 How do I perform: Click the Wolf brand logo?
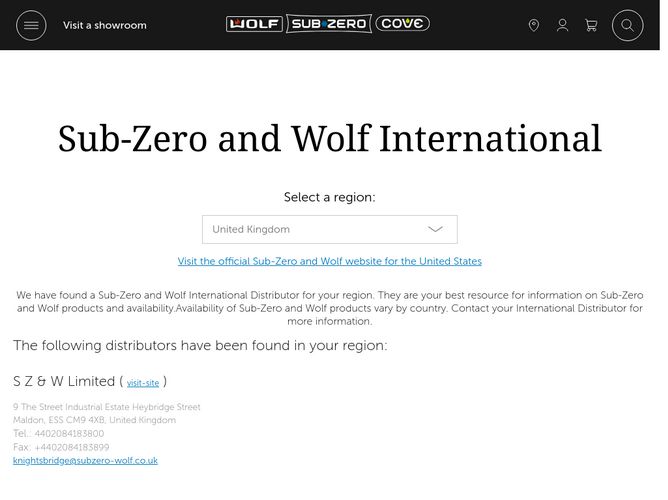pyautogui.click(x=254, y=24)
